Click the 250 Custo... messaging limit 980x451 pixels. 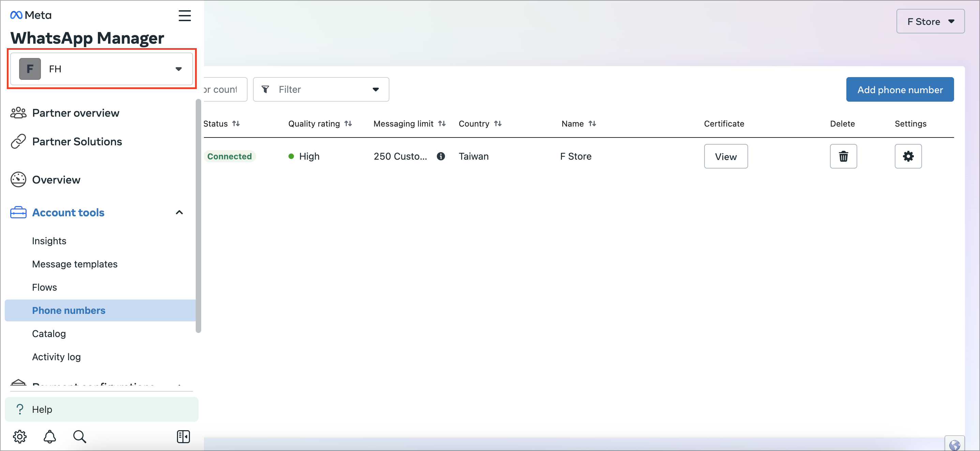pos(400,156)
